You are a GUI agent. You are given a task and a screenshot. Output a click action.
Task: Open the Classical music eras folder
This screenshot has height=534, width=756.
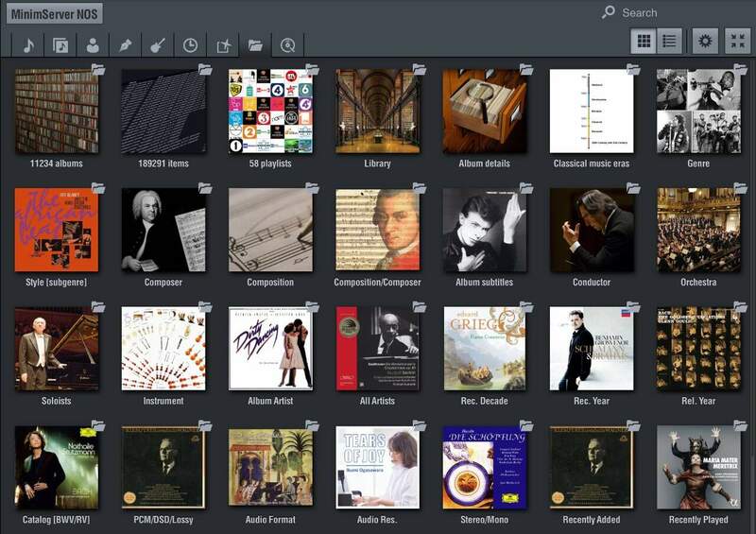[592, 112]
